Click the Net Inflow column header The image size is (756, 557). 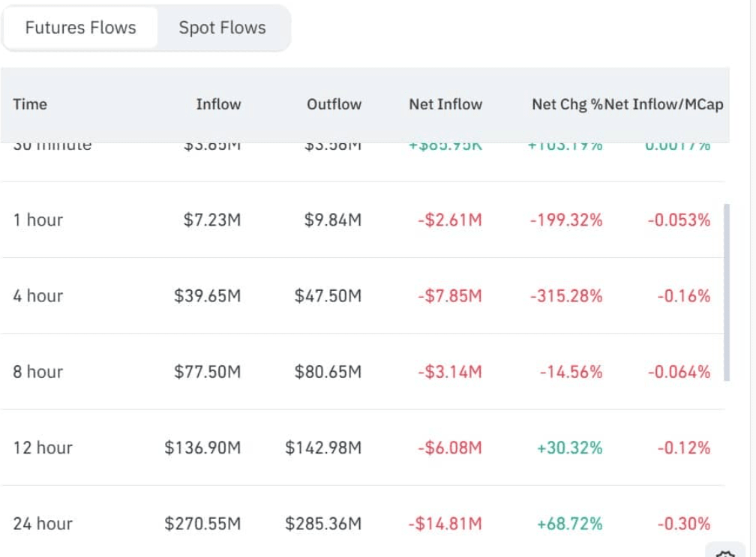[445, 104]
